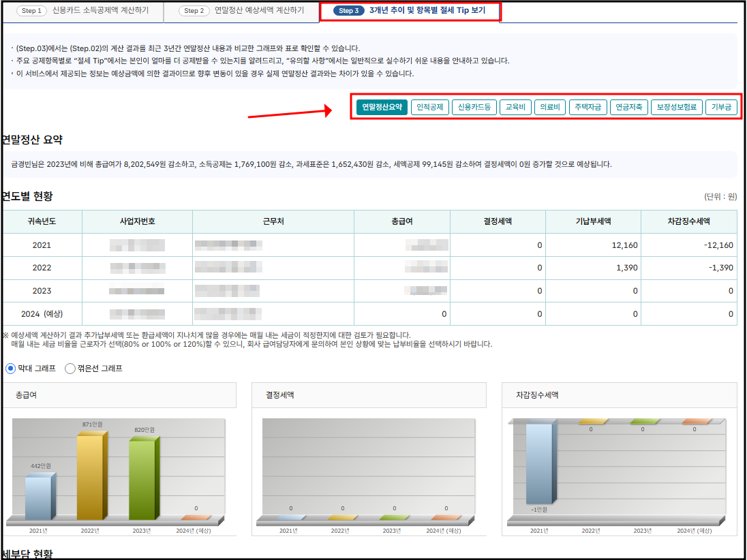Switch to Step 2 연말정산 예상세액 계산하기 tab
The height and width of the screenshot is (560, 747).
pos(241,10)
